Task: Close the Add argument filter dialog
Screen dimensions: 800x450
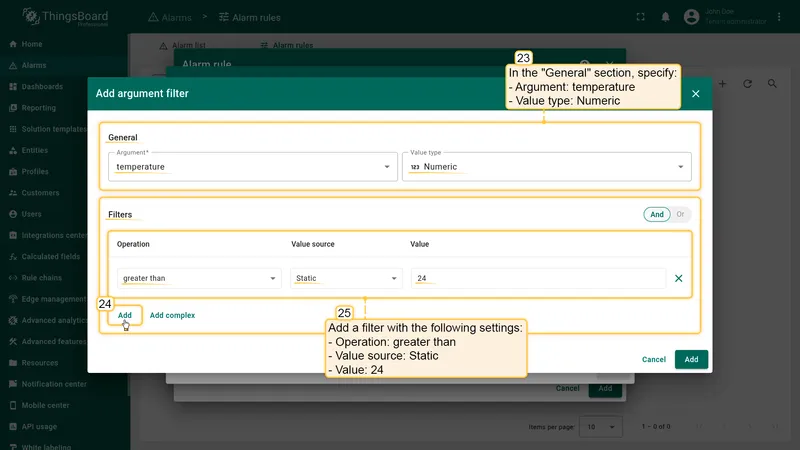Action: point(695,93)
